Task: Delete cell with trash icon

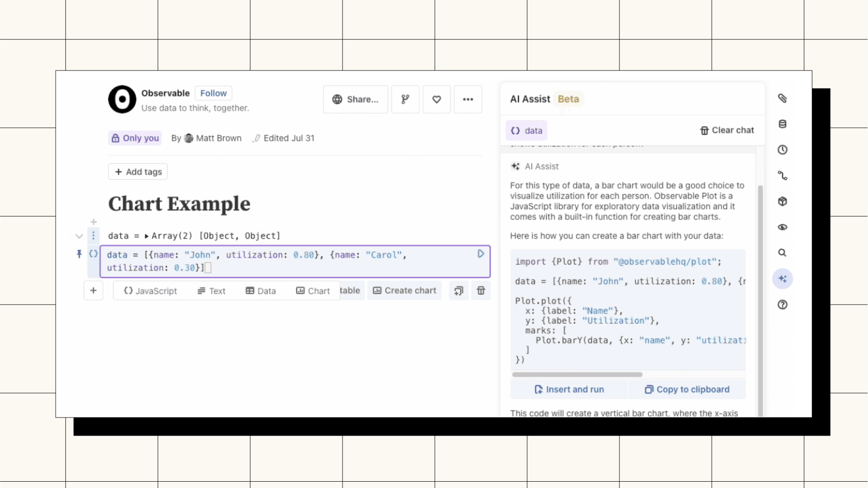Action: [x=481, y=291]
